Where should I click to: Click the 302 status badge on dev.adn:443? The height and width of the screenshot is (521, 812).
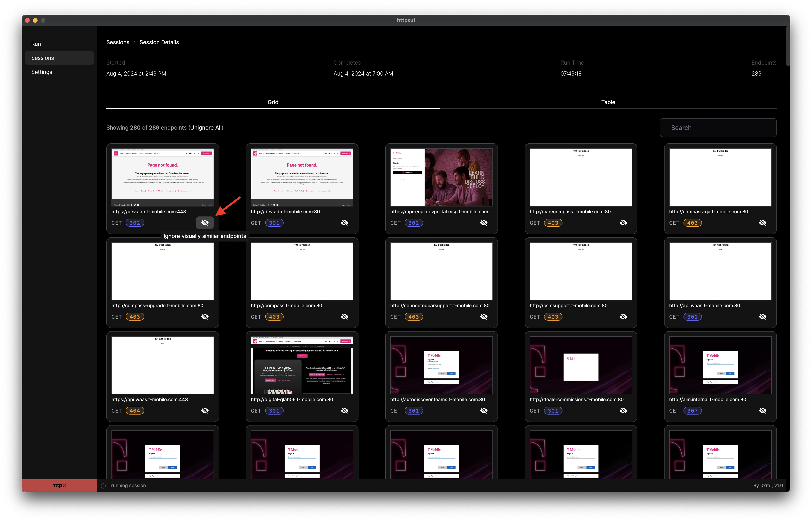135,223
